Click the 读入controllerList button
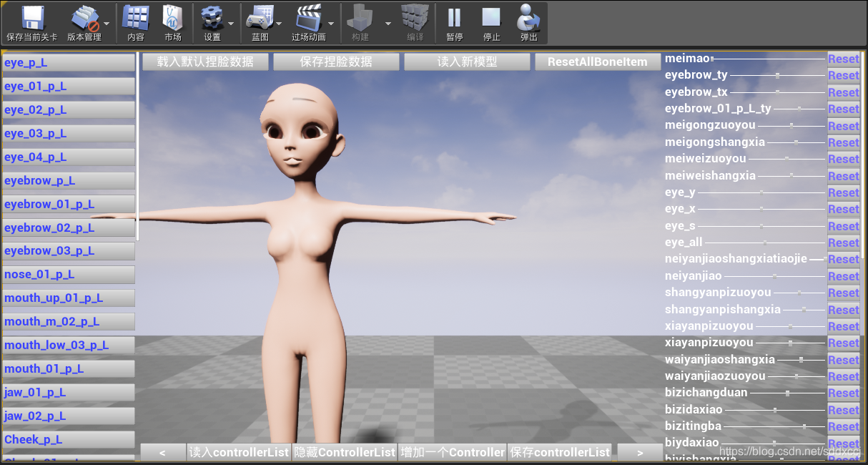Viewport: 868px width, 465px height. click(x=239, y=452)
